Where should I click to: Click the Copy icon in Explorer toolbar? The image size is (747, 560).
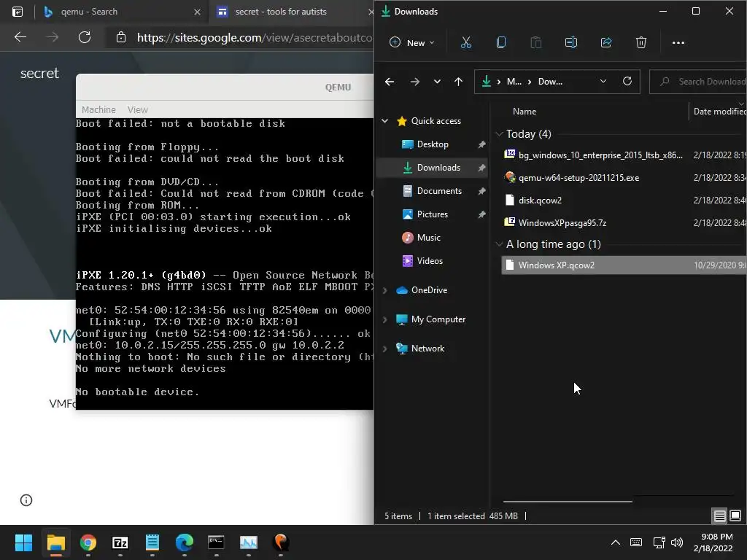tap(500, 43)
